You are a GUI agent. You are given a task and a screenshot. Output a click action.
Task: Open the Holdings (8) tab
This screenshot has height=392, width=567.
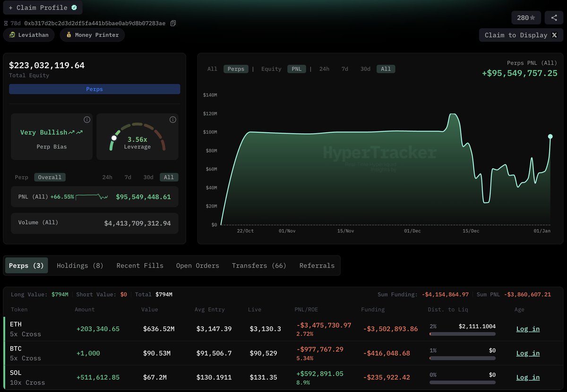80,265
